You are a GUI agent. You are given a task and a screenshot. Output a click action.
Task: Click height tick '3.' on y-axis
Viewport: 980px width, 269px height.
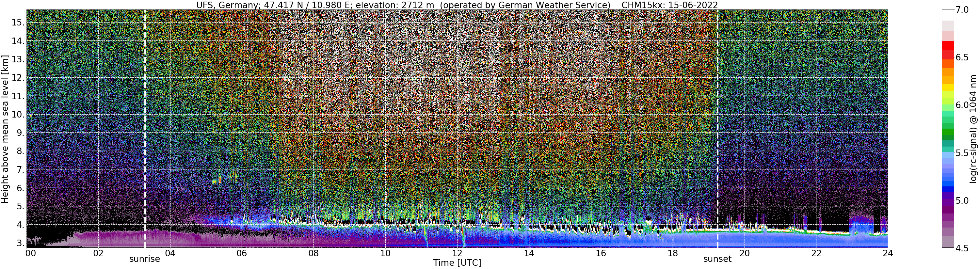click(x=20, y=243)
